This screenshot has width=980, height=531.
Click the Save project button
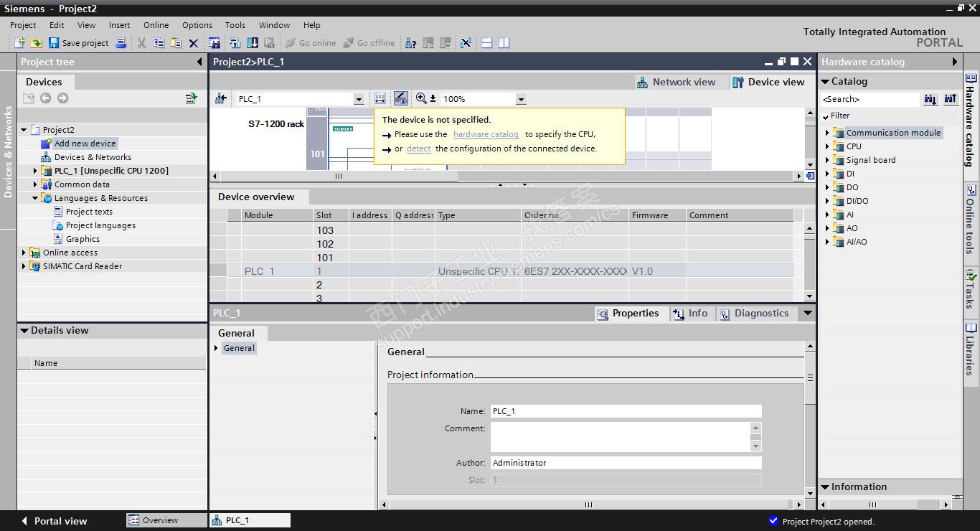tap(78, 43)
